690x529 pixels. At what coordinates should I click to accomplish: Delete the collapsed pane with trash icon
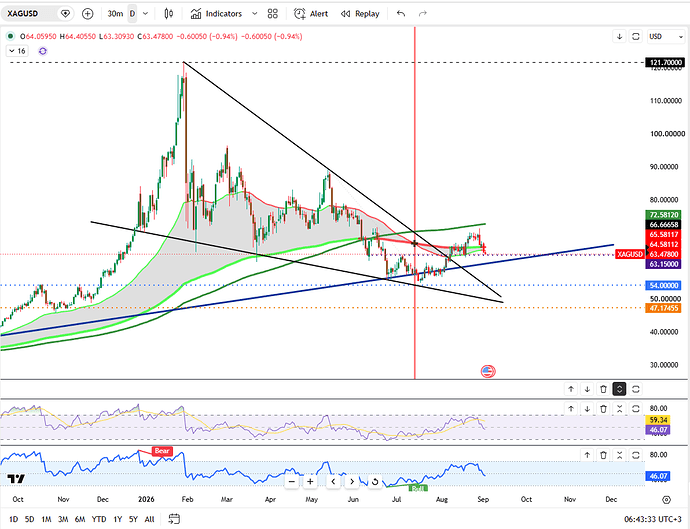(x=603, y=389)
